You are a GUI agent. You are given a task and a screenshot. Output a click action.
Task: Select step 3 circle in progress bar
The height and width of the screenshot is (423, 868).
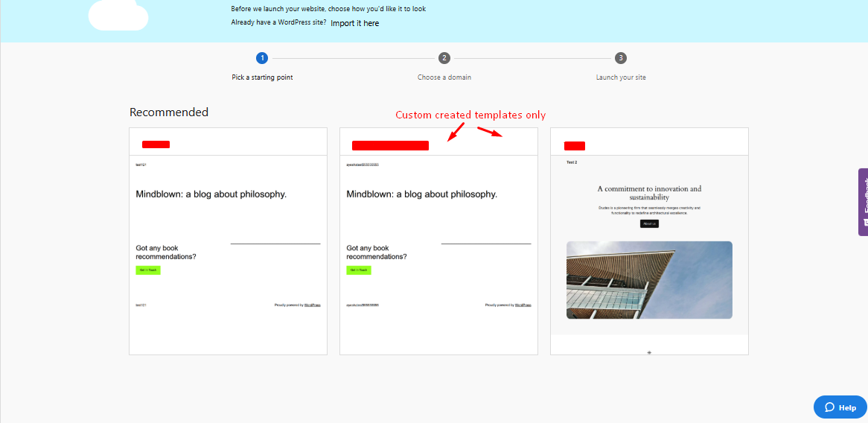pyautogui.click(x=621, y=58)
